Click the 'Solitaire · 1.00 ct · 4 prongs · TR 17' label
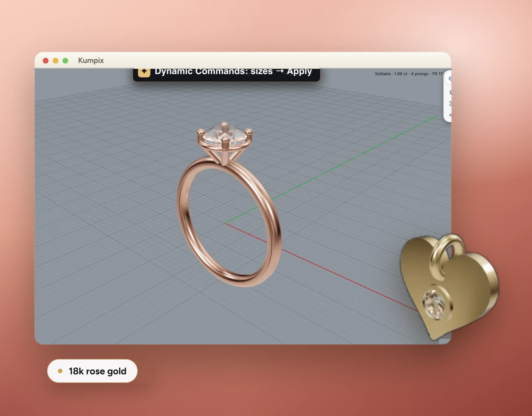The height and width of the screenshot is (416, 532). [408, 74]
